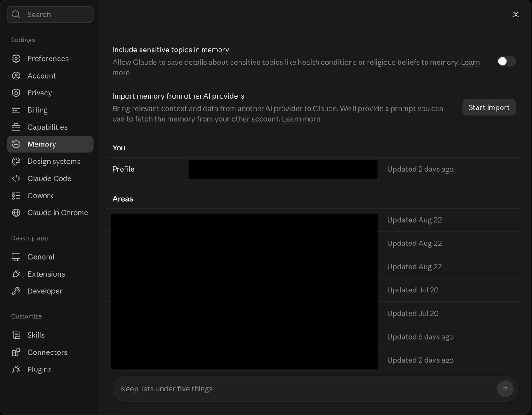
Task: Open the Profile memory row
Action: (314, 169)
